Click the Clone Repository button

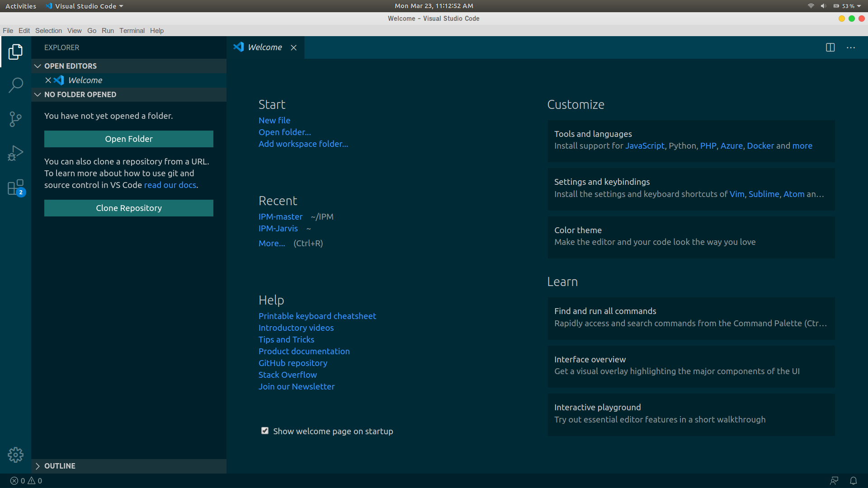[x=129, y=208]
